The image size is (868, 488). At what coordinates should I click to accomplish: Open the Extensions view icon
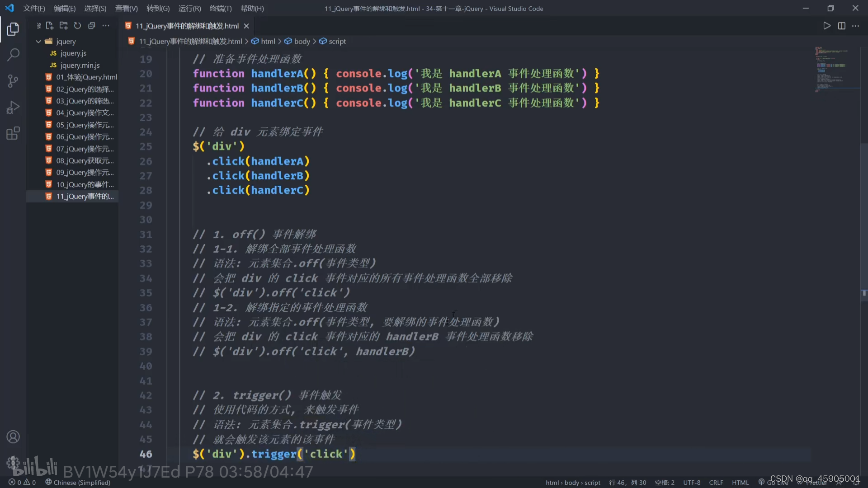[x=13, y=134]
